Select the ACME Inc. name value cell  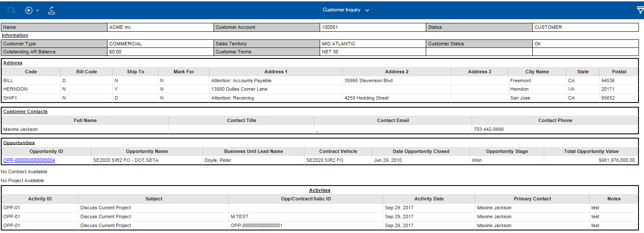pos(121,27)
